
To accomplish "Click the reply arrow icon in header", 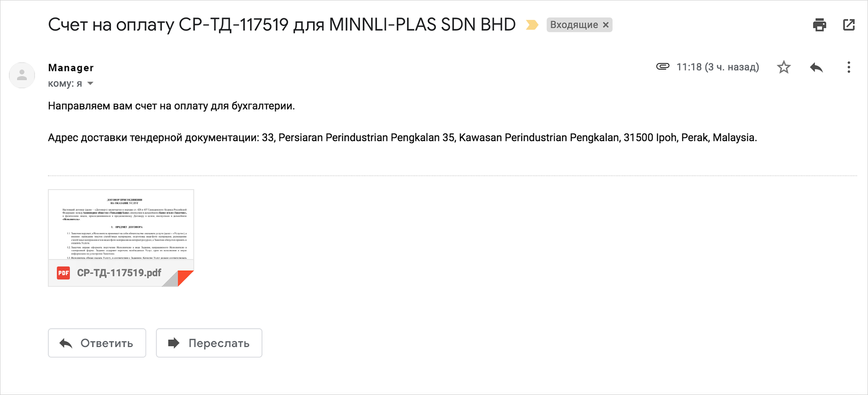I will [x=816, y=67].
